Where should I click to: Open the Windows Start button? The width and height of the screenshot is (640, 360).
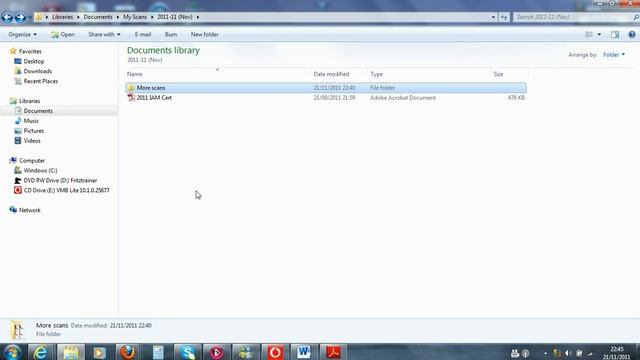(x=12, y=352)
